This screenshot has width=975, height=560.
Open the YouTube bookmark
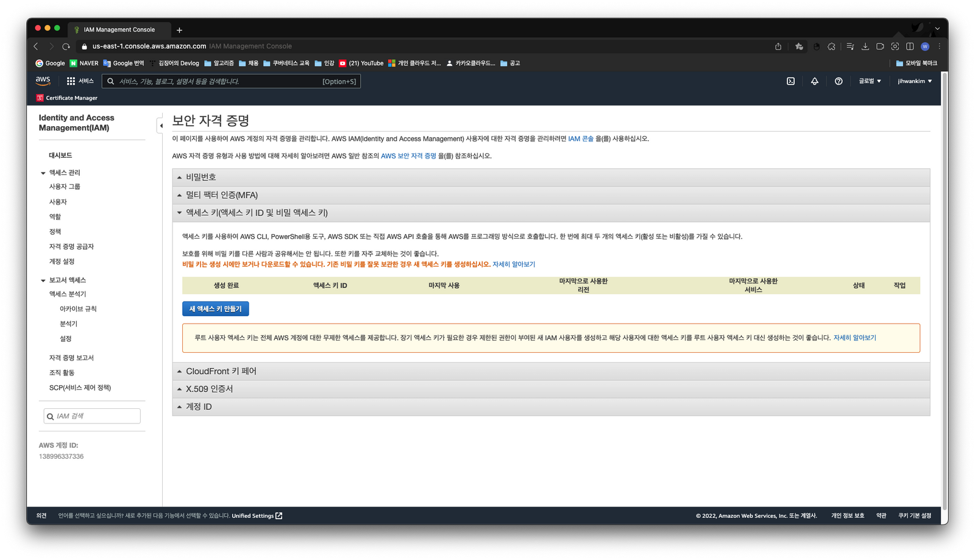point(361,63)
